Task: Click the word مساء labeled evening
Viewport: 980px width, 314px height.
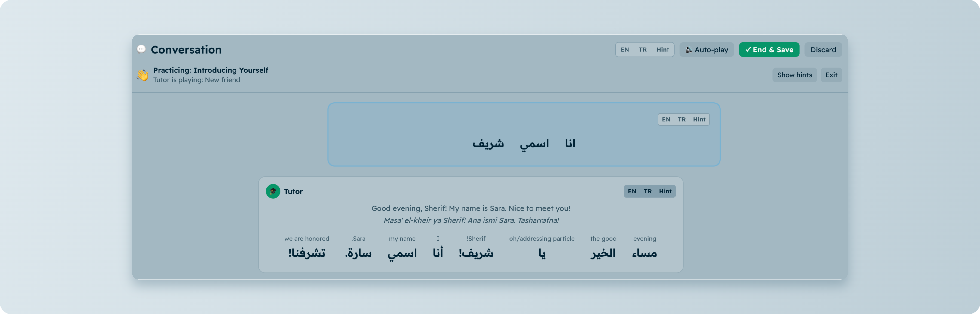Action: 644,253
